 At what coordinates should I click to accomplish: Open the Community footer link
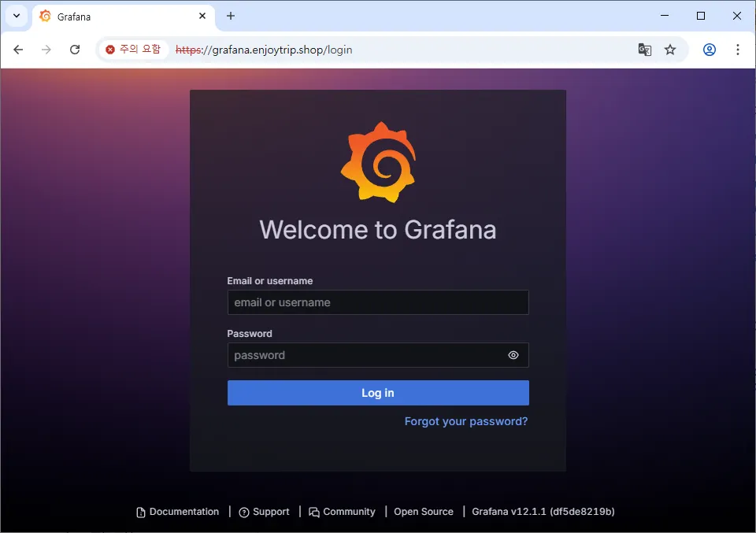[x=342, y=512]
